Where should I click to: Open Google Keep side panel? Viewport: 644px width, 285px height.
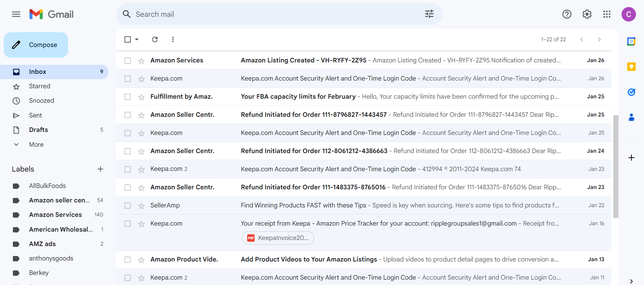(x=631, y=66)
